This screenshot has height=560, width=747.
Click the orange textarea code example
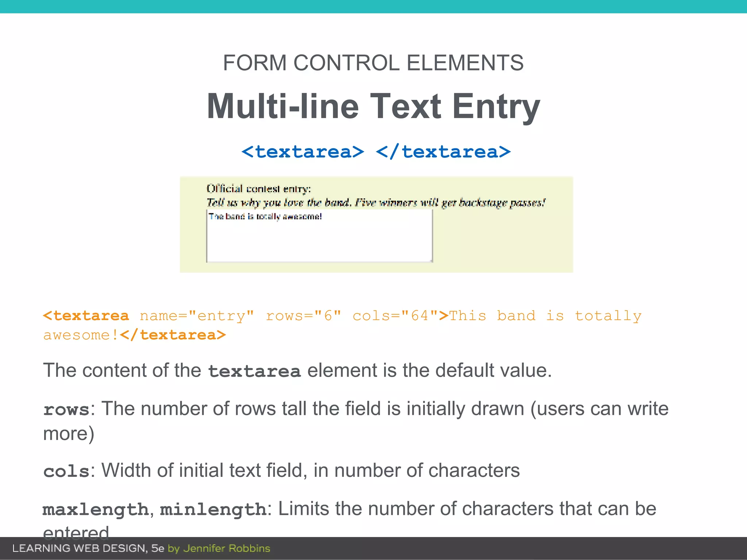[x=342, y=325]
